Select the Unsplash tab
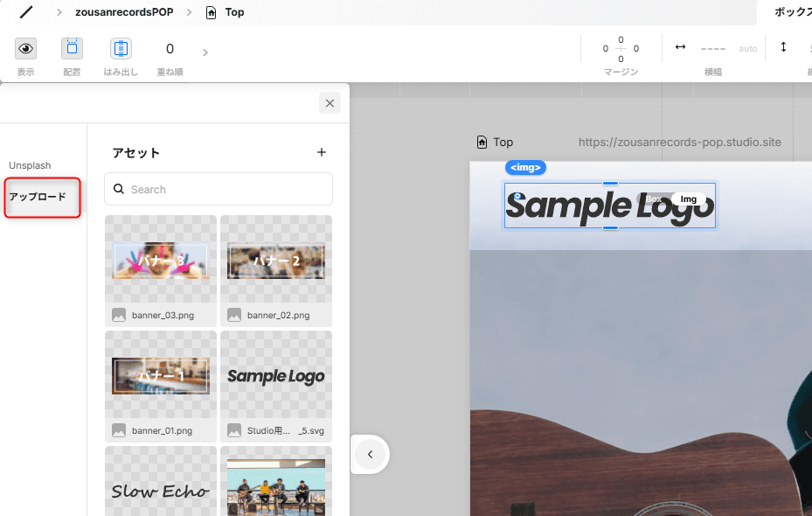812x516 pixels. pos(30,165)
